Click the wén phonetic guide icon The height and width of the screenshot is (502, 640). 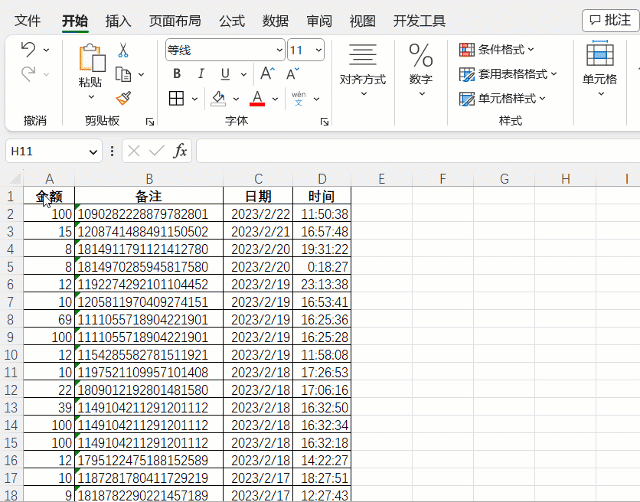pyautogui.click(x=298, y=99)
